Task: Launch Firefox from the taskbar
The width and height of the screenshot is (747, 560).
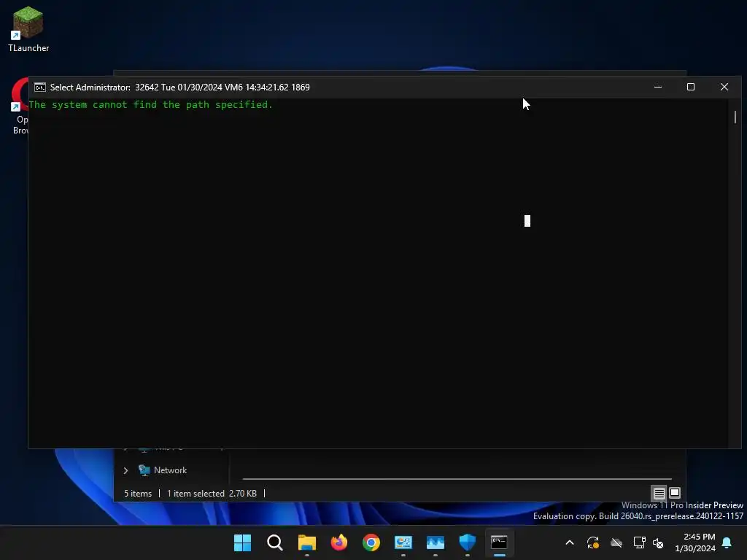Action: point(339,542)
